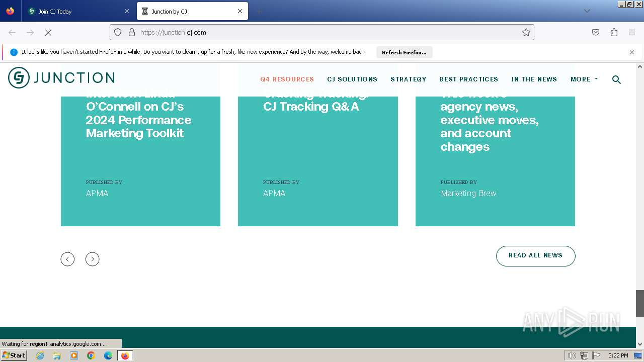Click the vertical scrollbar thumb
This screenshot has width=644, height=362.
640,304
